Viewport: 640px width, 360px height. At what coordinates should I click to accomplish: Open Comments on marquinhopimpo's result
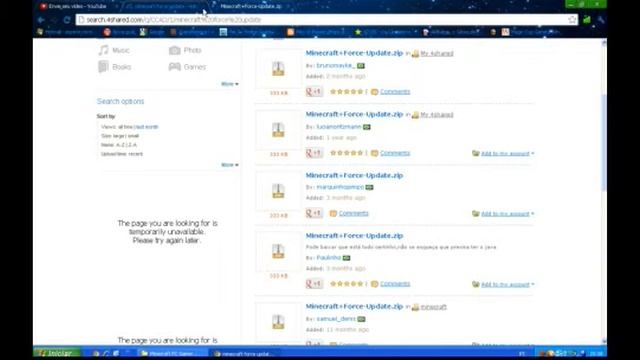pyautogui.click(x=353, y=213)
